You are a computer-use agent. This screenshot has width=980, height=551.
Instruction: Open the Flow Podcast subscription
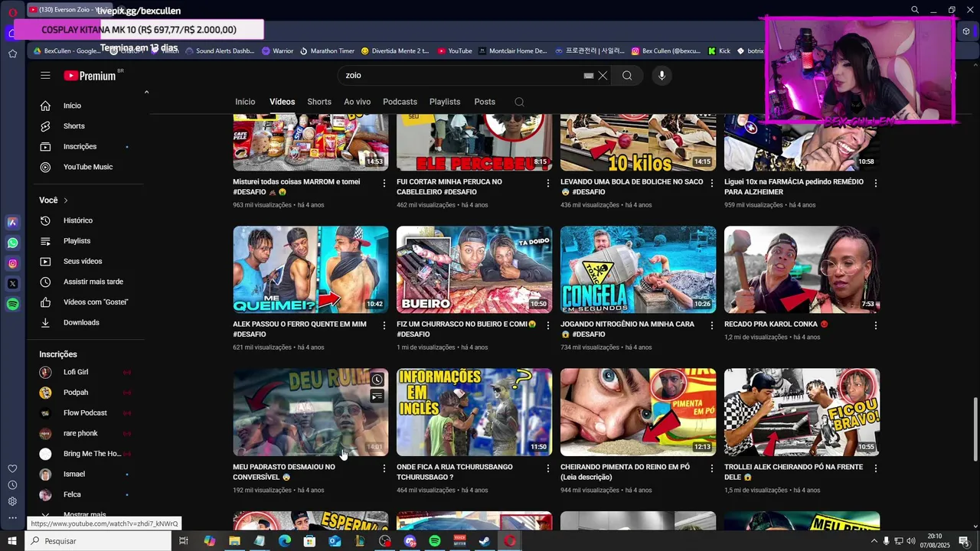click(86, 412)
